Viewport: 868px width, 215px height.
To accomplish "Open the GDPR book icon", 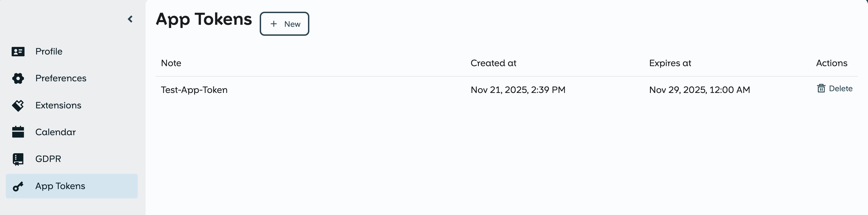I will [x=18, y=159].
